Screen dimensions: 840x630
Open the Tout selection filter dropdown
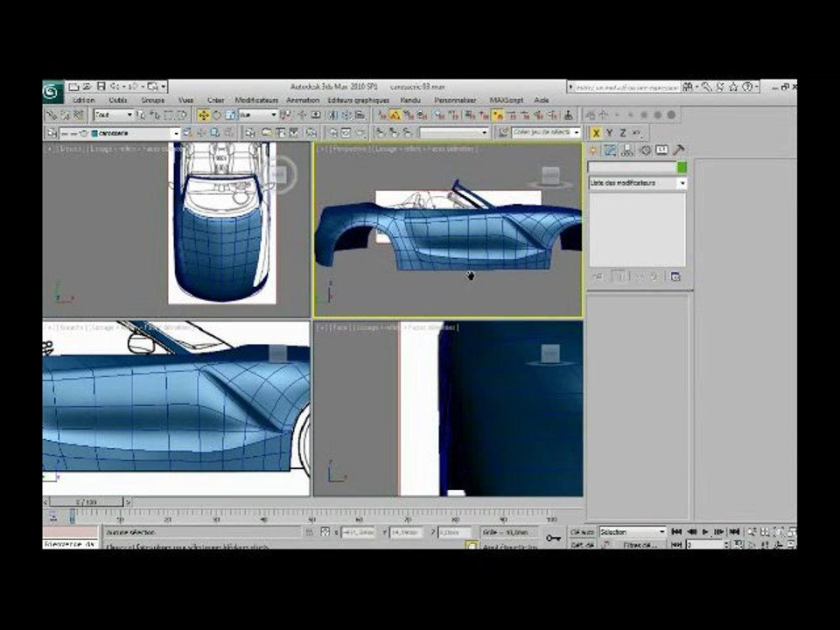coord(114,115)
